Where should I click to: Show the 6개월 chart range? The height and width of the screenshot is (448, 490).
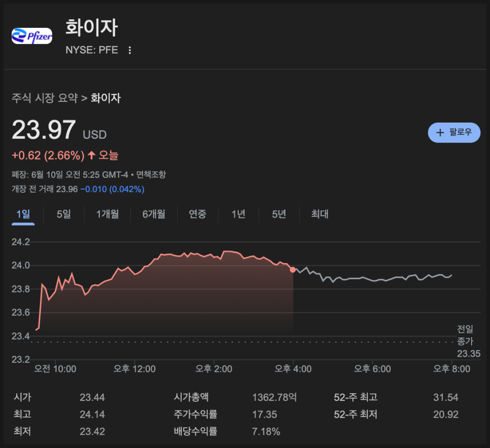pyautogui.click(x=154, y=214)
